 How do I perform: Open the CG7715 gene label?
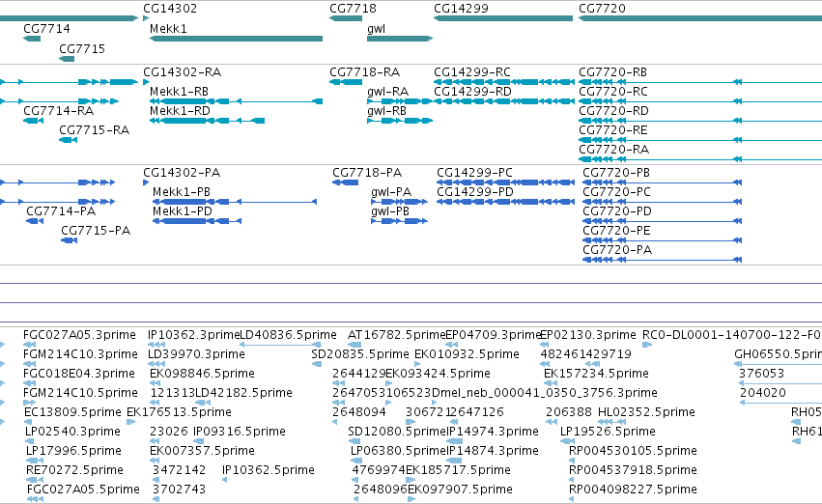[82, 48]
